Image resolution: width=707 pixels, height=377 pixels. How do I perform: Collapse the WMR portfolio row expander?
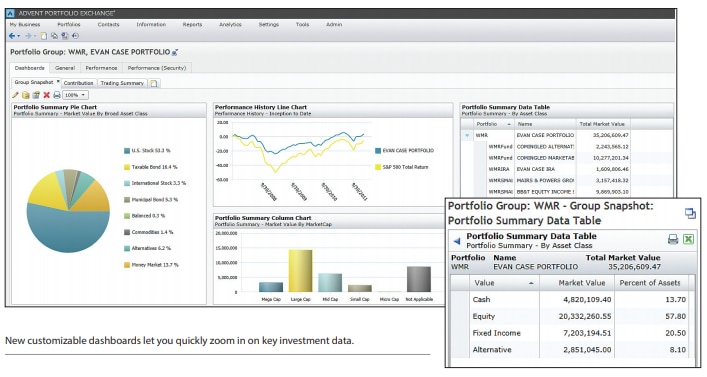(x=467, y=135)
